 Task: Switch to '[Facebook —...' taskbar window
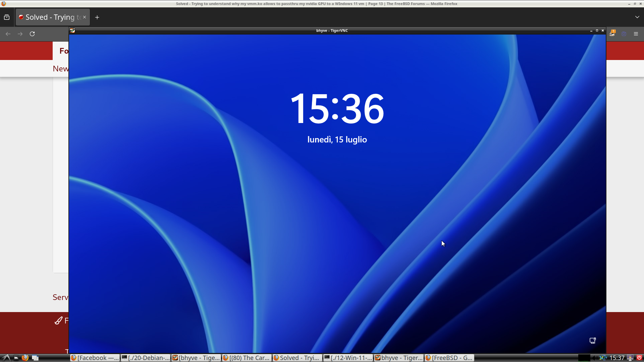(95, 358)
